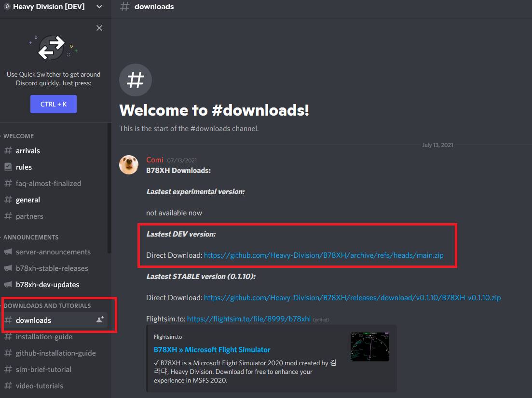Open the installation-guide channel
The image size is (532, 398).
coord(44,337)
